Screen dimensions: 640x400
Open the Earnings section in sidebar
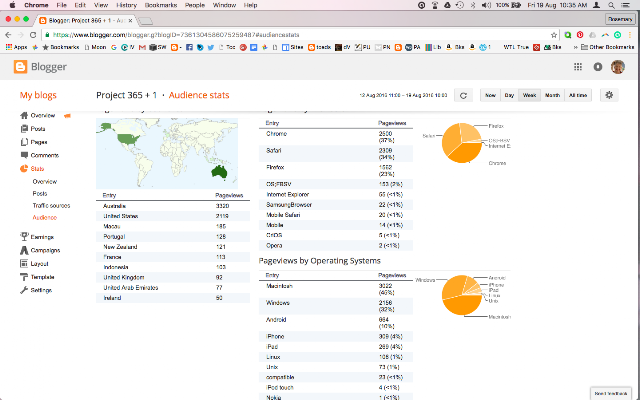point(37,237)
